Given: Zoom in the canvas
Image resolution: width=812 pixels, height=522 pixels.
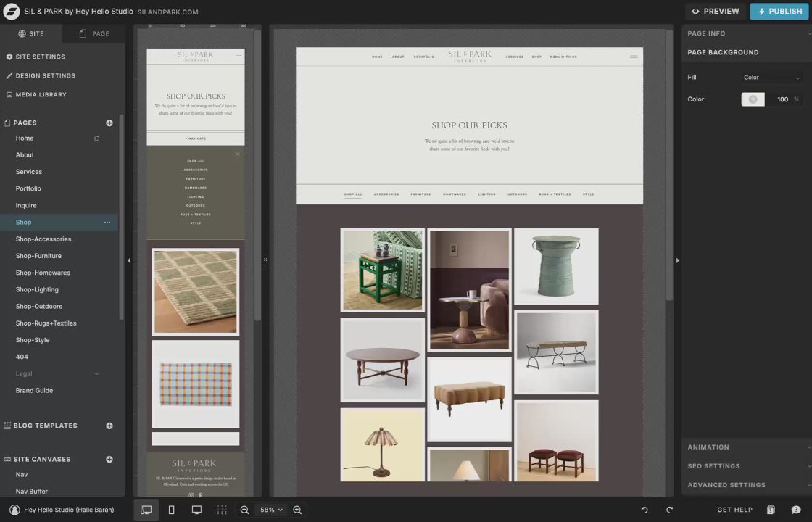Looking at the screenshot, I should point(297,510).
